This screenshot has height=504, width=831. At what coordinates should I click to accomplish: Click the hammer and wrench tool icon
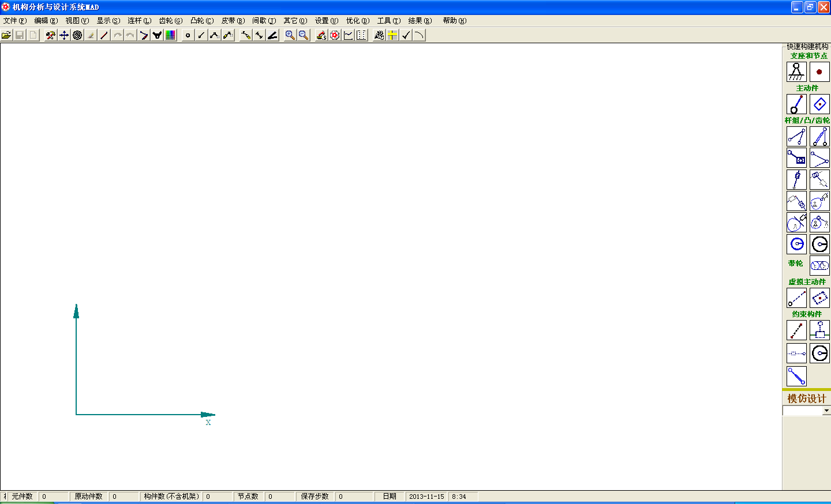pos(51,35)
